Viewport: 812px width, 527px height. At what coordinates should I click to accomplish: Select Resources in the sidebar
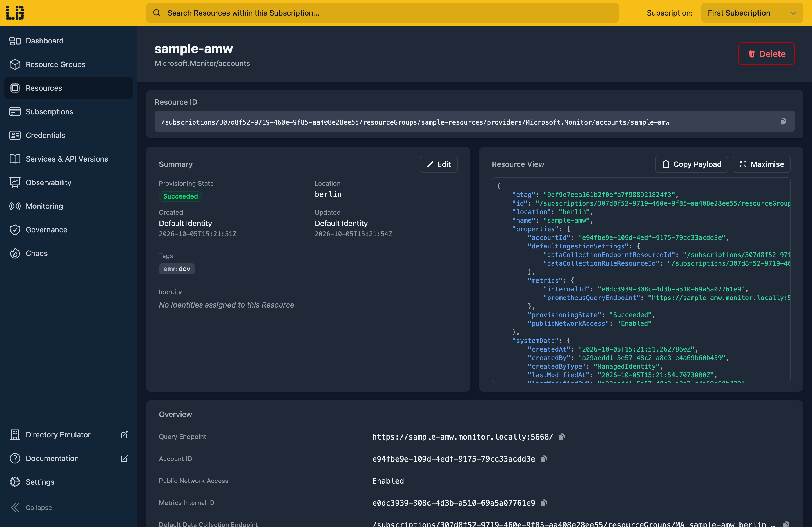[x=68, y=88]
